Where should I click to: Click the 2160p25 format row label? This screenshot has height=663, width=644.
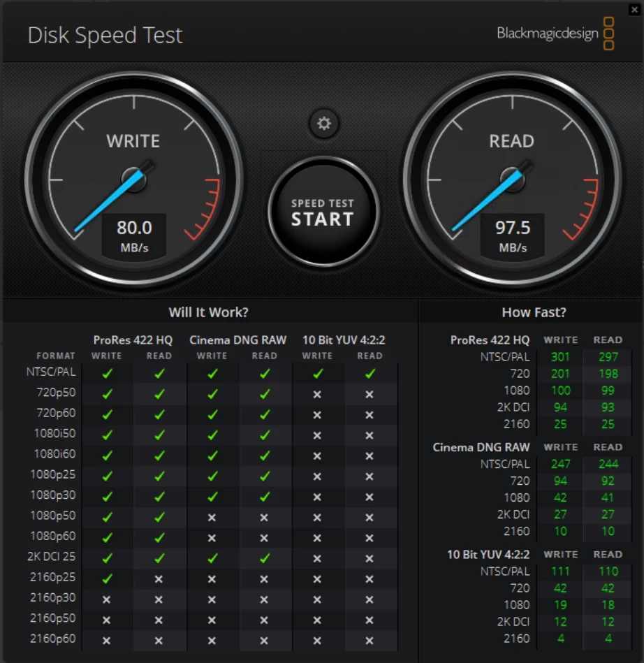coord(53,577)
